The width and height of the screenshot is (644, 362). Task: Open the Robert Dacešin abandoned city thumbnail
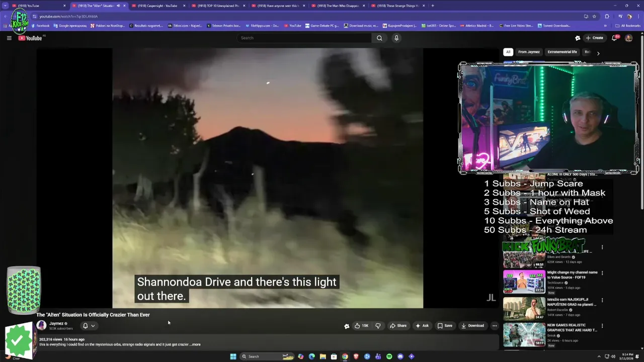524,308
